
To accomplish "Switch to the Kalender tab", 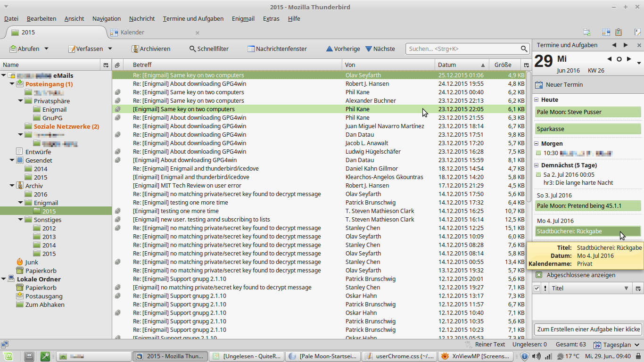I will coord(132,33).
